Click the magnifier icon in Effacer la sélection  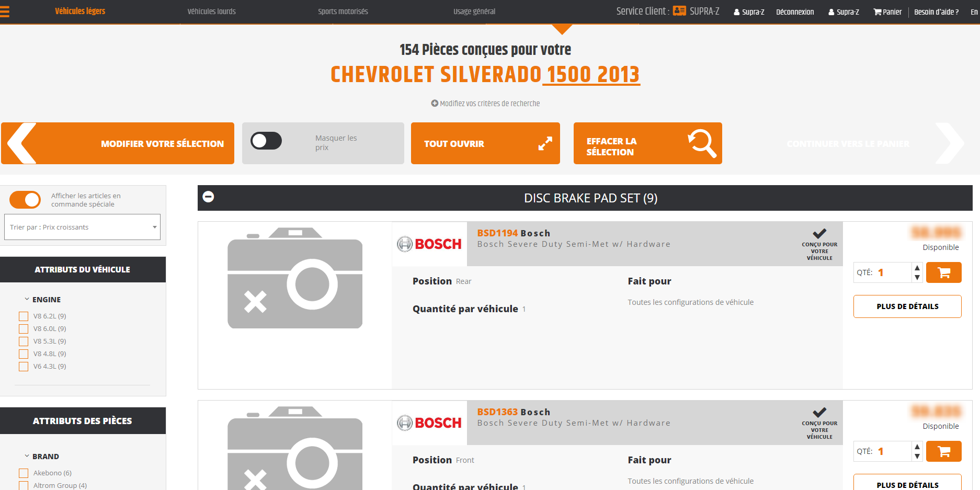click(x=702, y=143)
